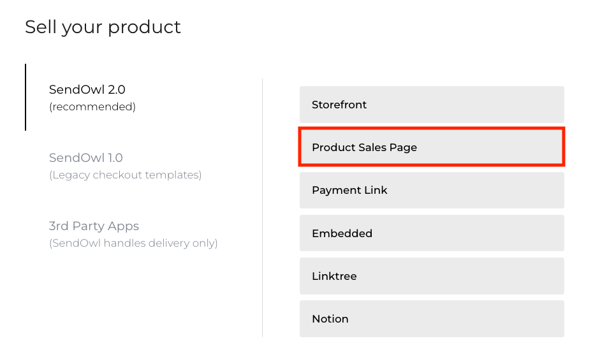Click the "SendOwl handles delivery only" subtitle
This screenshot has width=593, height=364.
point(133,243)
